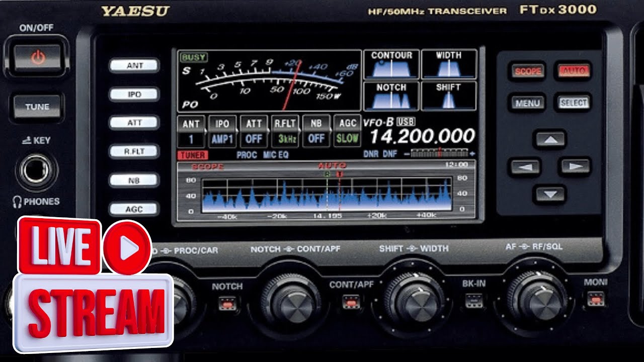Image resolution: width=644 pixels, height=362 pixels.
Task: Toggle the BK-IN switch
Action: click(x=473, y=301)
